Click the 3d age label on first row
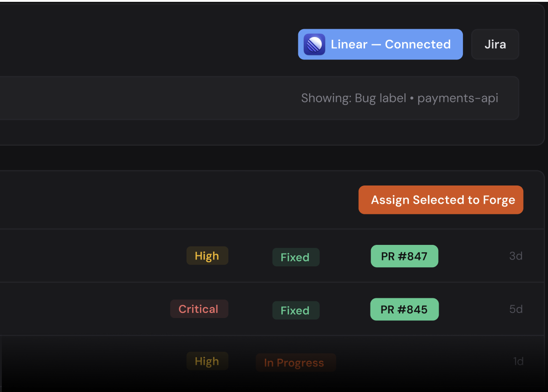The width and height of the screenshot is (548, 392). point(516,256)
